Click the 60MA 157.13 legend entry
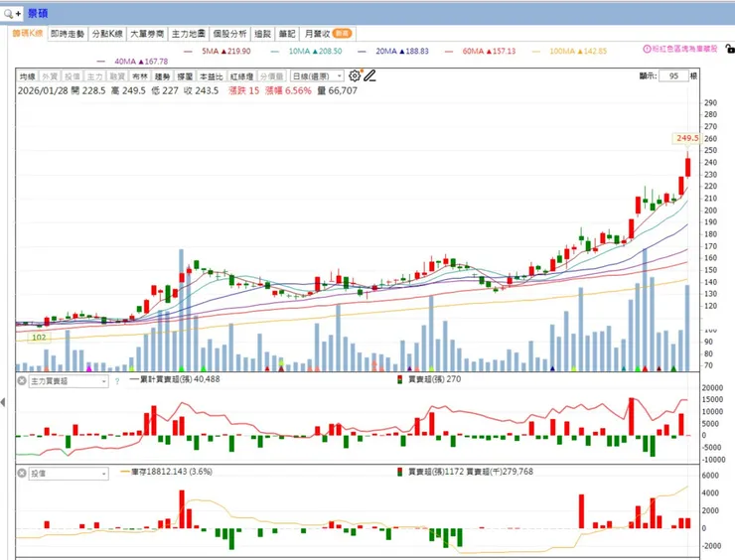 pos(480,51)
